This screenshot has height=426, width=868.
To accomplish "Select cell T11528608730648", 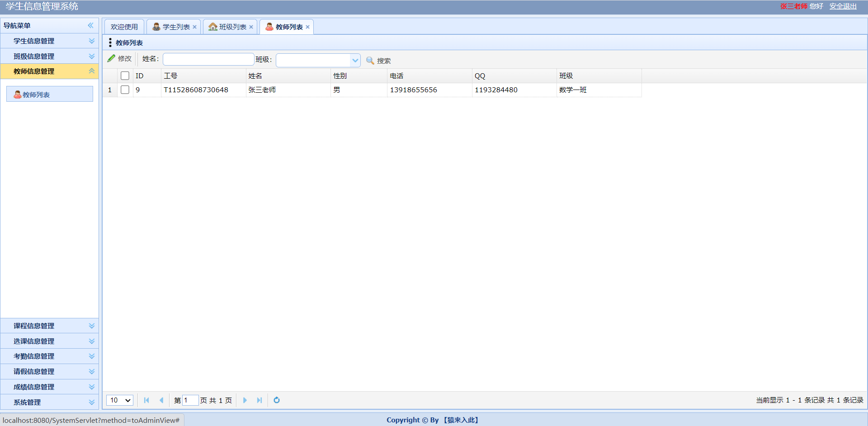I will coord(203,90).
